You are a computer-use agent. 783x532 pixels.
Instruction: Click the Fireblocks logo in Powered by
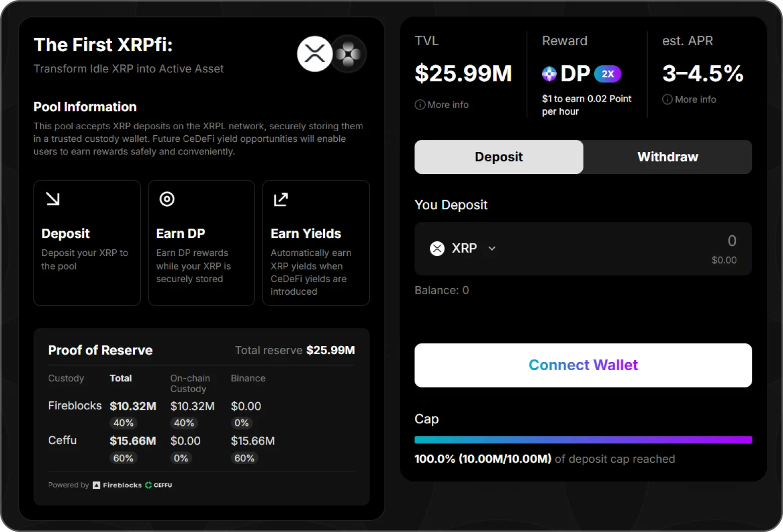click(117, 485)
